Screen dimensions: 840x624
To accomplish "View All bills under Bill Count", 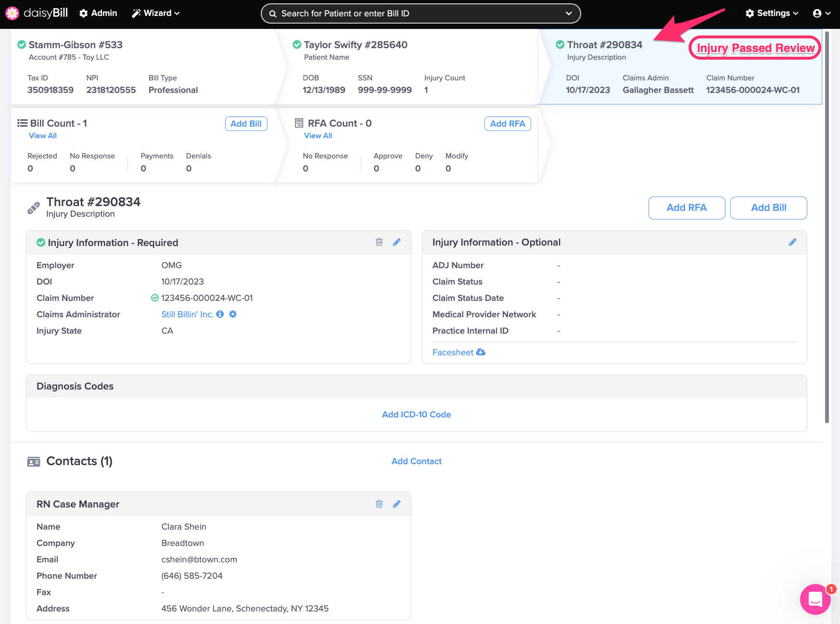I will (43, 136).
